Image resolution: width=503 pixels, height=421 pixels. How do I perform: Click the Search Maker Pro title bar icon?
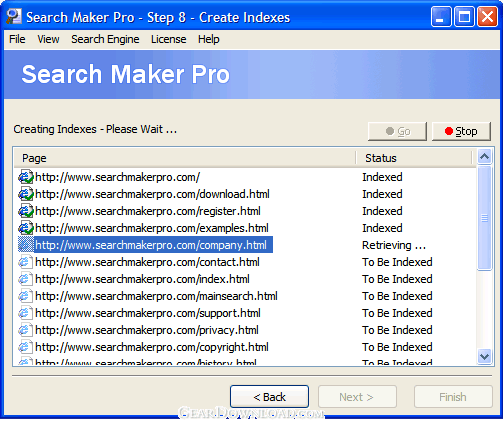14,17
